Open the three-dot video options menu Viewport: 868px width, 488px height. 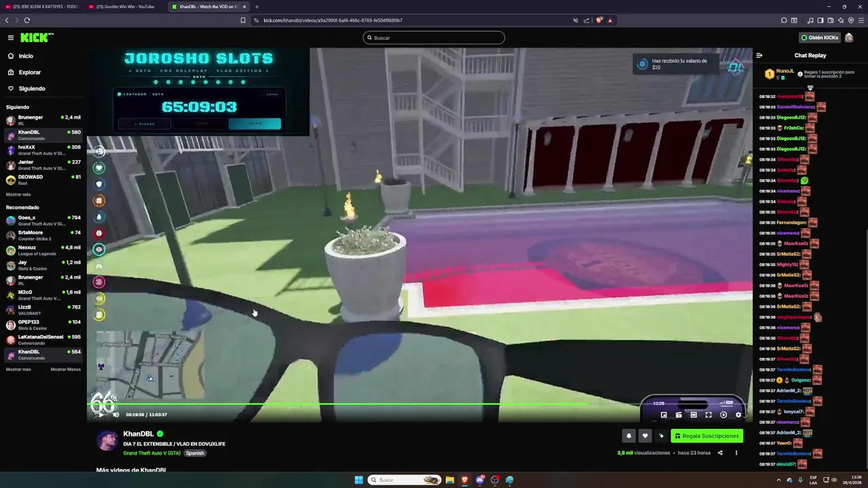[736, 453]
